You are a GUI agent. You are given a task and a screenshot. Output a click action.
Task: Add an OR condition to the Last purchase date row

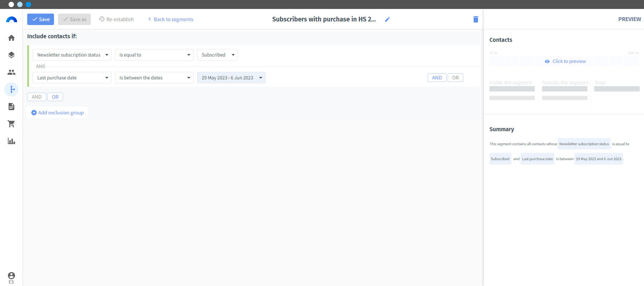tap(455, 78)
